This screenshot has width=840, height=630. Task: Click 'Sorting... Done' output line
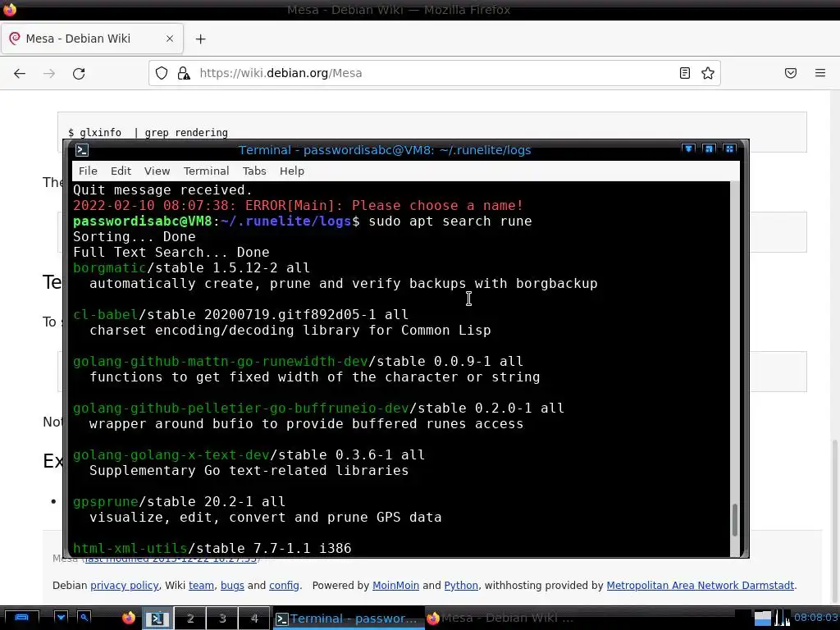click(134, 237)
